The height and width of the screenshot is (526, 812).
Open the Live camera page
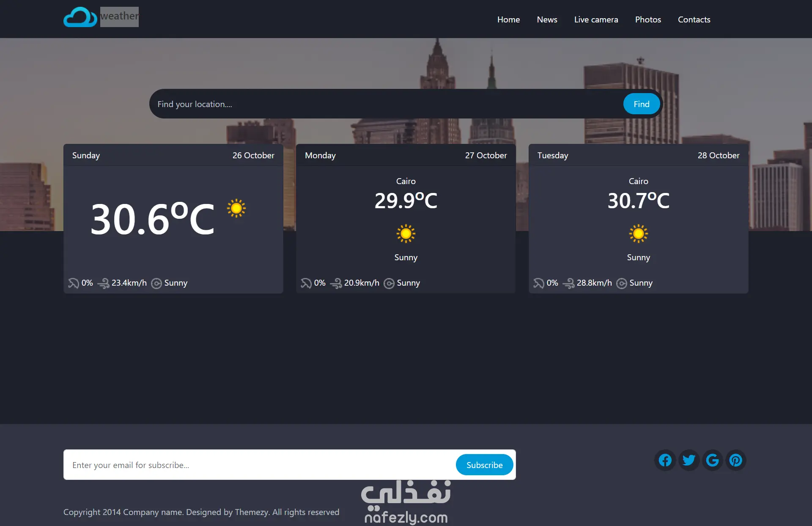click(x=596, y=19)
